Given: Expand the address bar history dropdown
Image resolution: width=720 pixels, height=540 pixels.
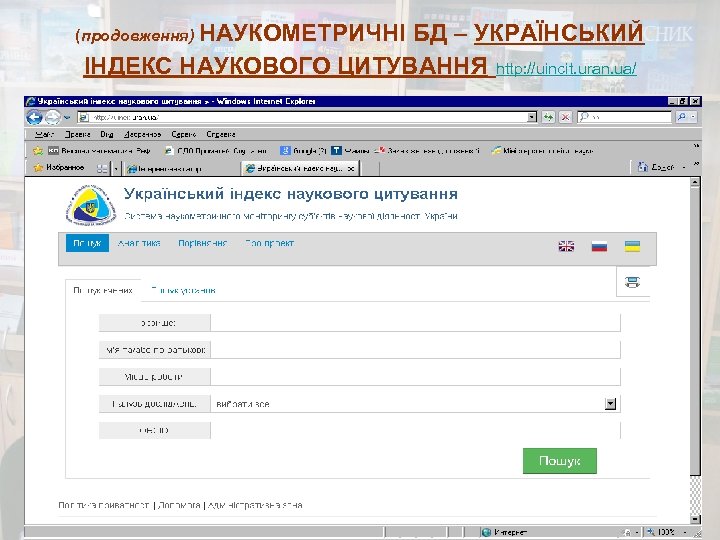Looking at the screenshot, I should (531, 118).
